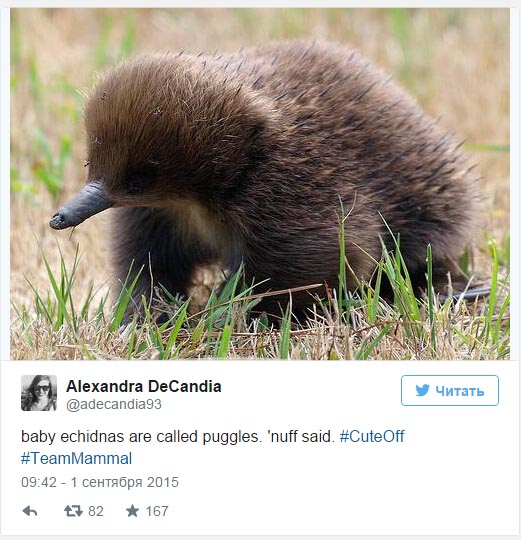Open the baby echidna photo

[x=260, y=184]
